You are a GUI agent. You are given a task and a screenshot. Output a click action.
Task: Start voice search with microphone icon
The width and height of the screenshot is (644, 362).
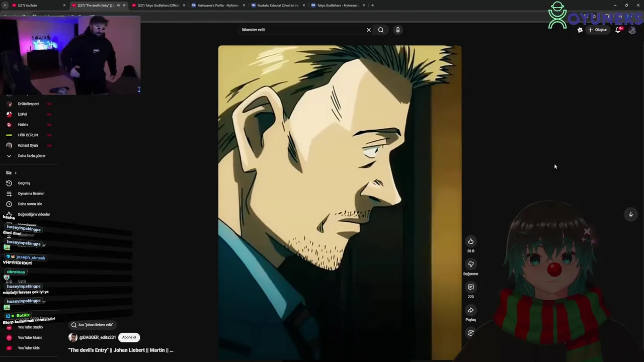coord(397,30)
